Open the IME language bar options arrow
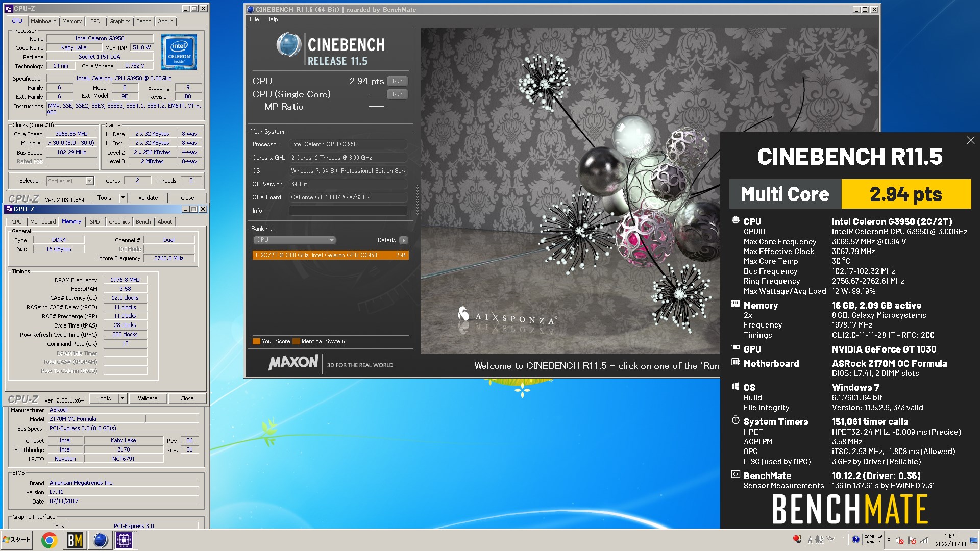This screenshot has height=551, width=980. [879, 542]
